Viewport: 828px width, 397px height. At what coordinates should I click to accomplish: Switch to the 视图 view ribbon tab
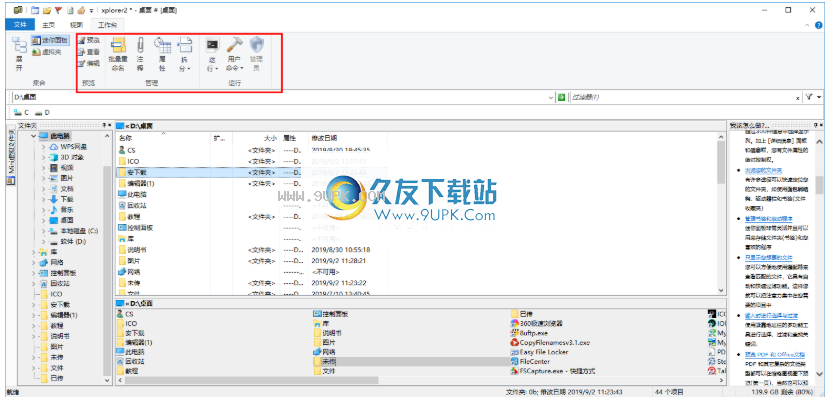[x=76, y=24]
